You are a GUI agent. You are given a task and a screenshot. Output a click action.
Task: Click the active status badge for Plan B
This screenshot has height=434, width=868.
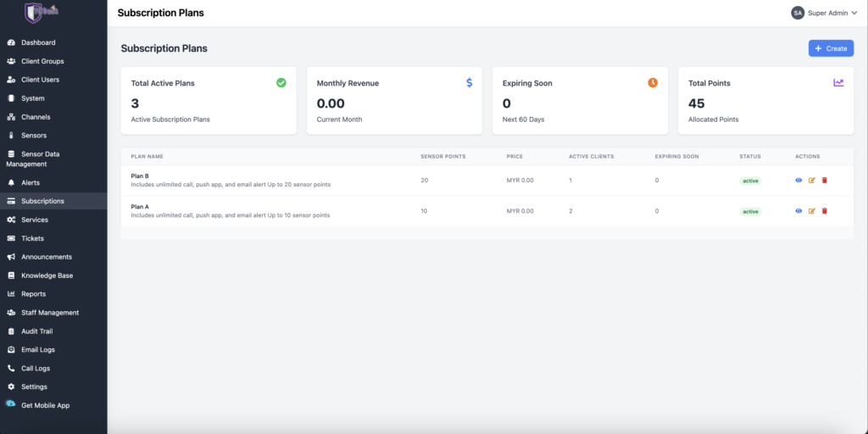(x=750, y=181)
